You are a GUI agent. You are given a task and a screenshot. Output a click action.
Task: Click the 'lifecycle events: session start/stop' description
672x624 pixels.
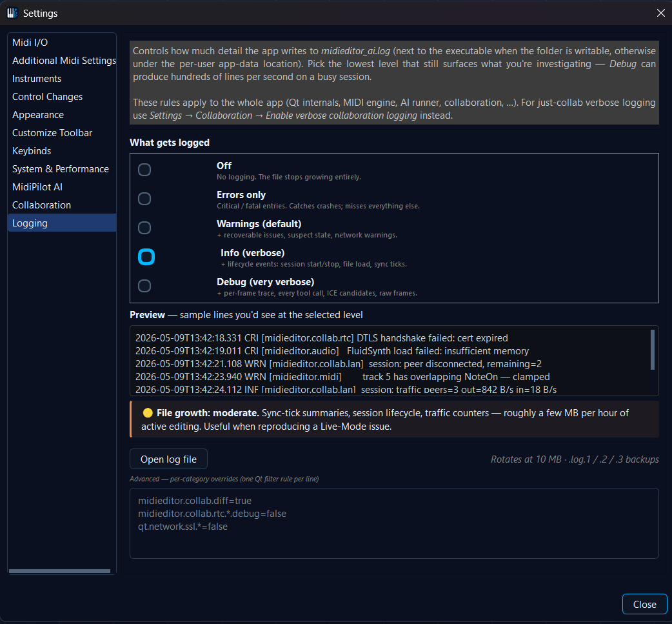[x=313, y=264]
